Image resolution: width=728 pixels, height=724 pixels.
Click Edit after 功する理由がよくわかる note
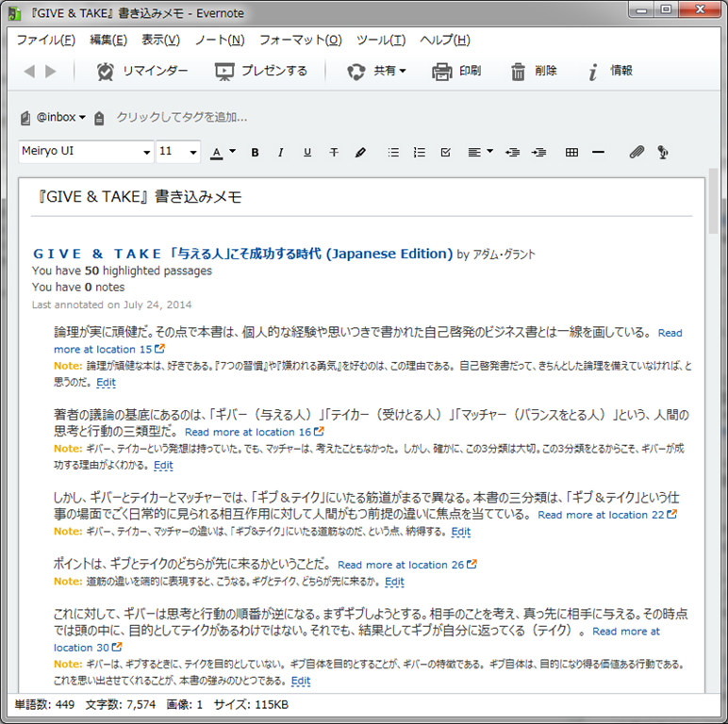tap(163, 465)
